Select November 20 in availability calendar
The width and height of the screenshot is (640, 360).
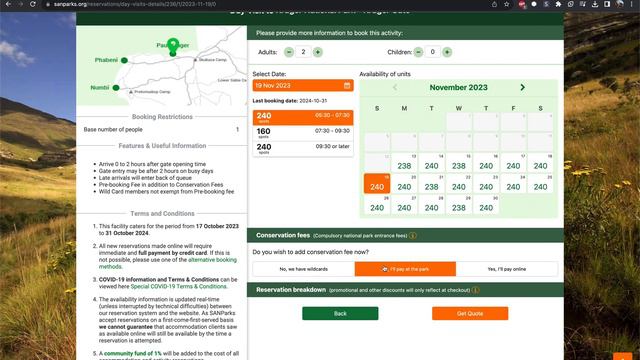point(404,183)
